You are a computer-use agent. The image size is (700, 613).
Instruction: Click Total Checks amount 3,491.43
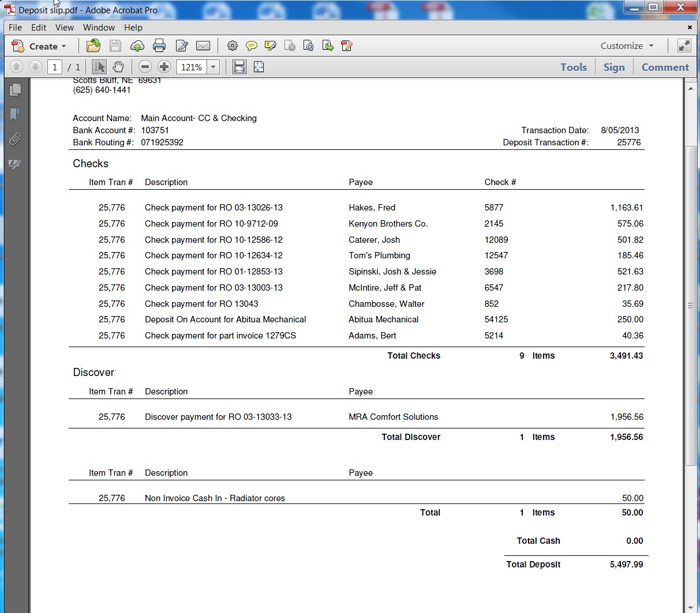pos(626,356)
